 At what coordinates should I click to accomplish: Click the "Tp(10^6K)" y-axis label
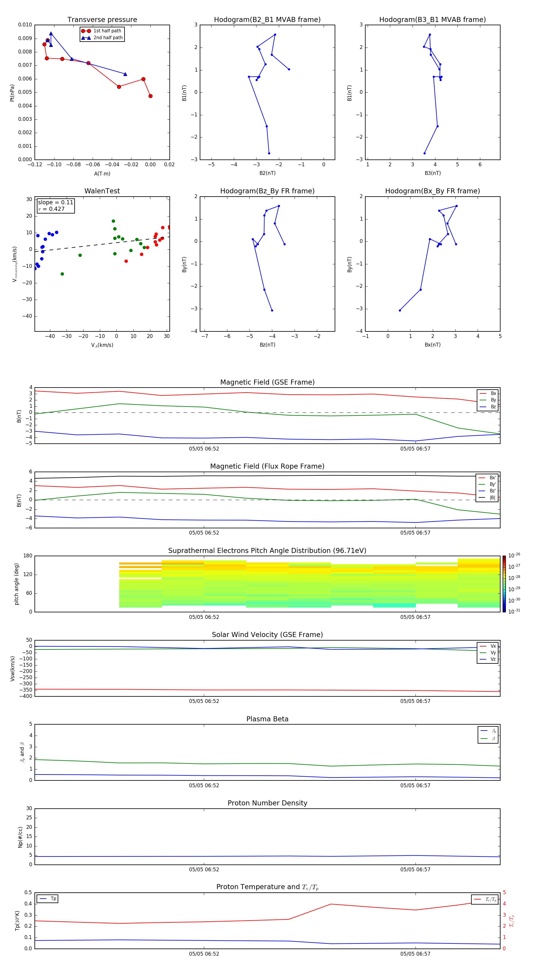[x=17, y=921]
